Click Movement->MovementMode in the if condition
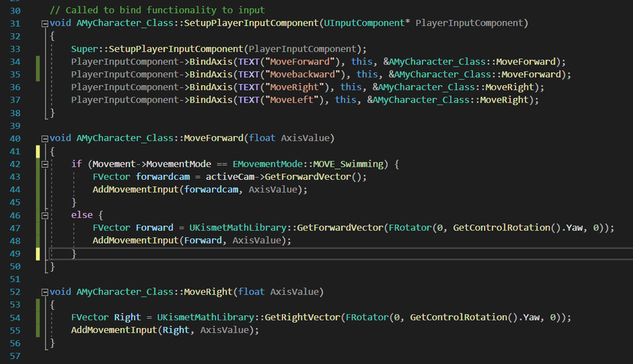The image size is (633, 364). point(152,164)
